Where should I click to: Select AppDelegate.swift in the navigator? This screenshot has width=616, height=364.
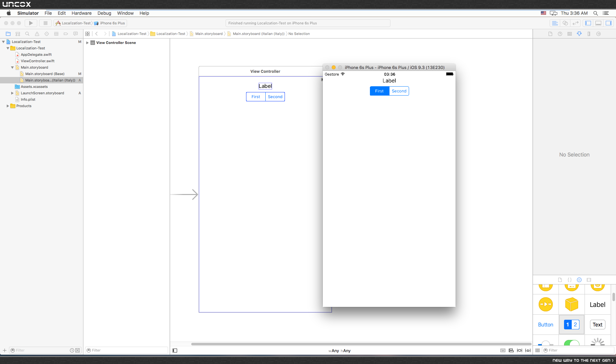point(36,55)
